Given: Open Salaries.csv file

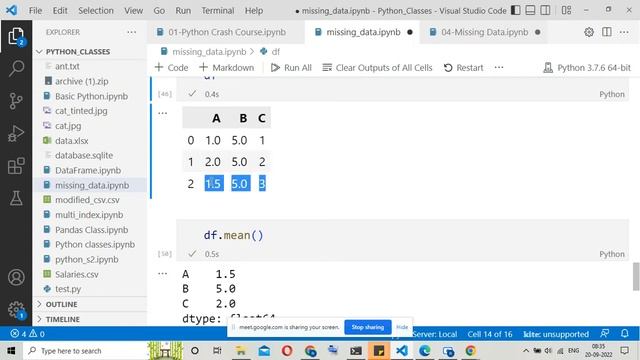Looking at the screenshot, I should [76, 274].
